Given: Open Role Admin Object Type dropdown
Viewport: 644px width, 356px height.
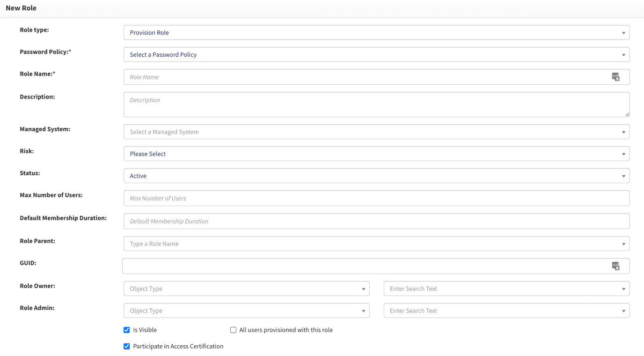Looking at the screenshot, I should pyautogui.click(x=246, y=311).
